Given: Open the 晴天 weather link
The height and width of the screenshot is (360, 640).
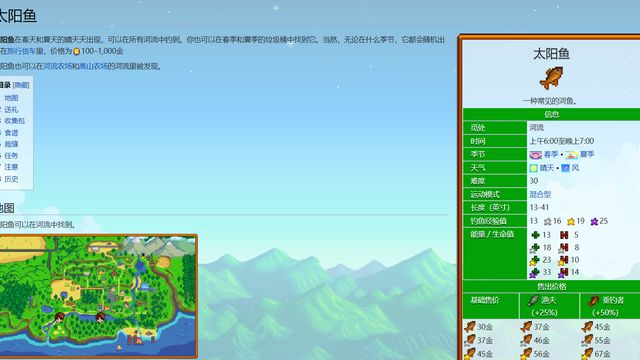Looking at the screenshot, I should 547,168.
